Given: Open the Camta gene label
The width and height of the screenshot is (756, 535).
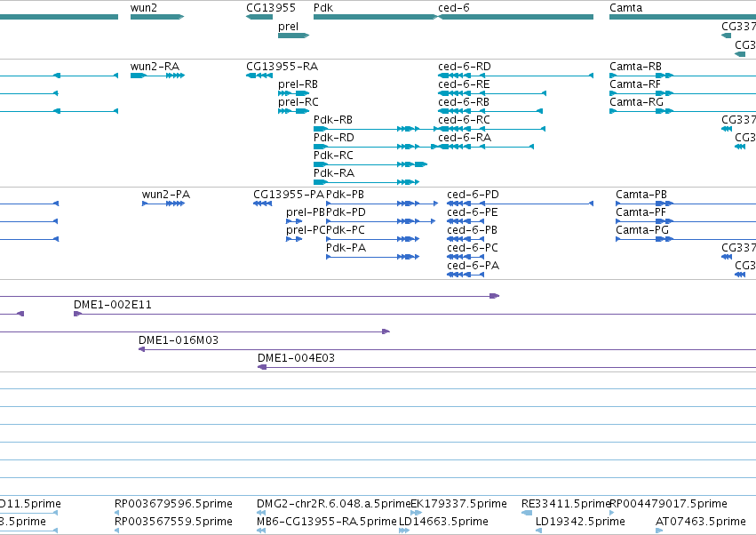Looking at the screenshot, I should 625,8.
